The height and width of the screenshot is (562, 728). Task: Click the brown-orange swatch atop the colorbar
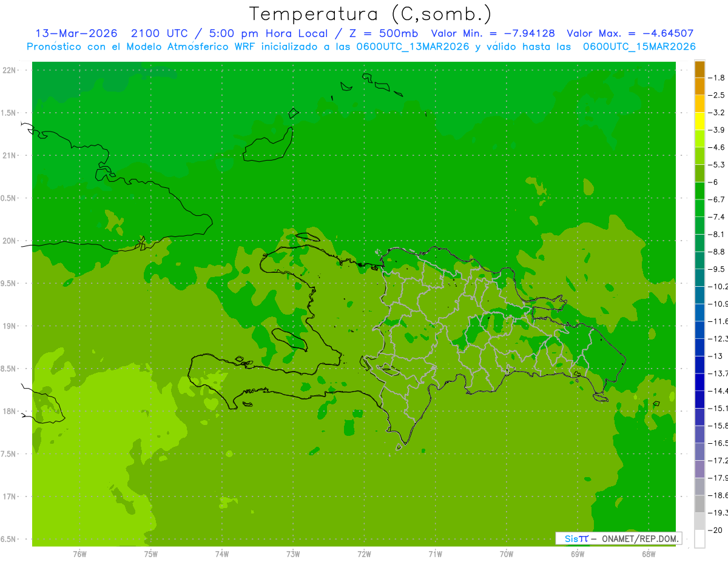(699, 69)
